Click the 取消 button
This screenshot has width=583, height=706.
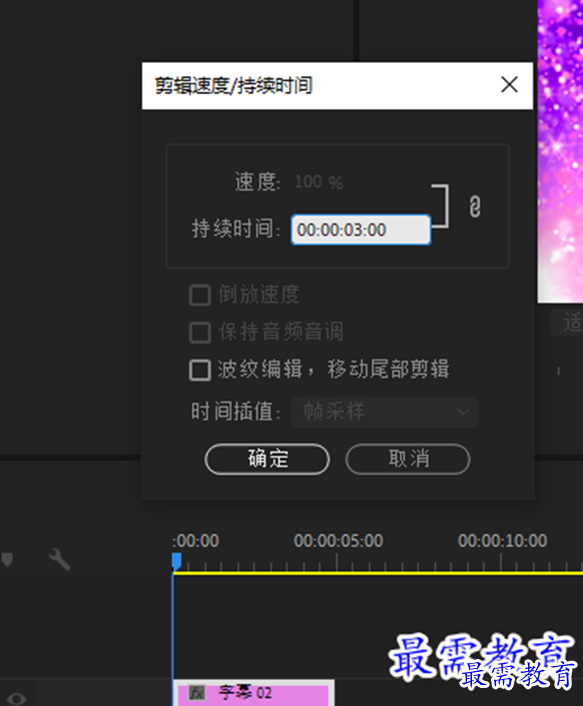pos(408,459)
